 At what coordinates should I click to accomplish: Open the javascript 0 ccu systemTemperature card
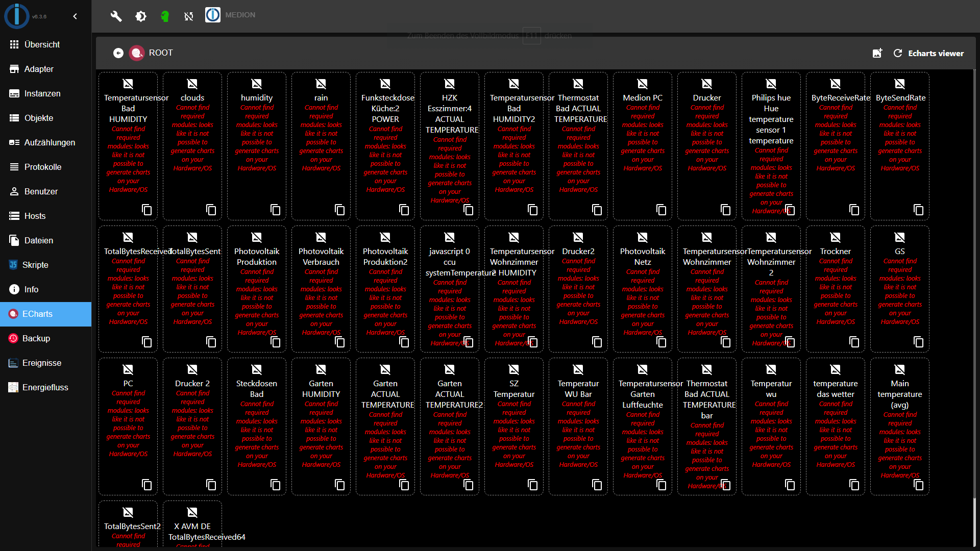point(450,289)
